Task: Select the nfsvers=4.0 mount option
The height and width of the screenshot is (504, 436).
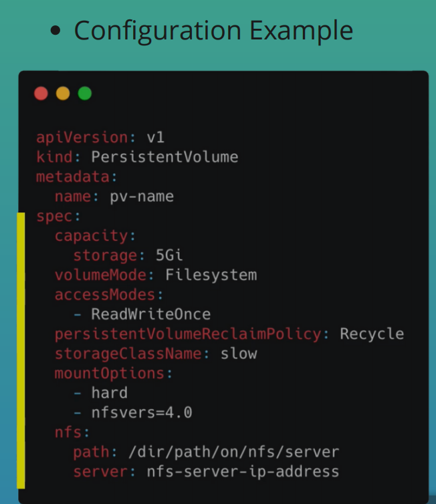Action: pyautogui.click(x=141, y=412)
